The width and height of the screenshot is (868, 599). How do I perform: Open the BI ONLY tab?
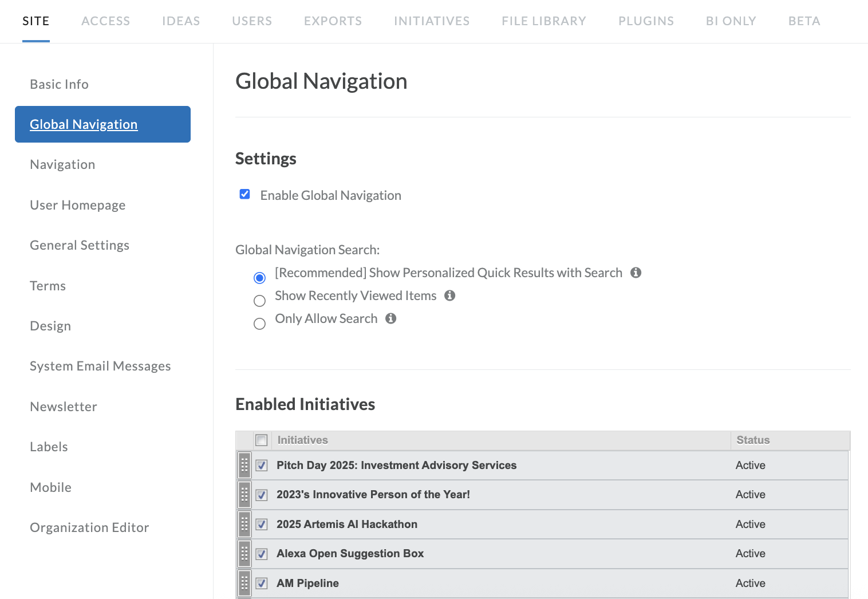pyautogui.click(x=731, y=21)
